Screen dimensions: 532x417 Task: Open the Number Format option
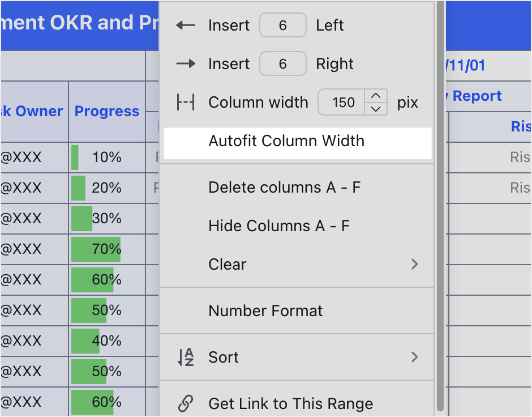266,310
